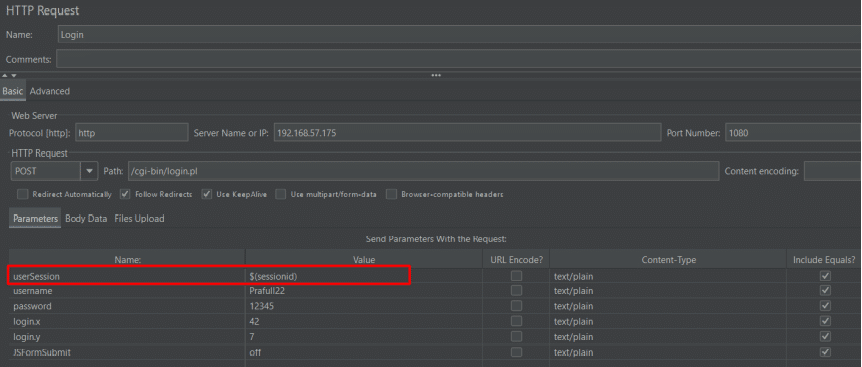Uncheck Include Equals for username row
Viewport: 862px width, 367px height.
point(825,291)
